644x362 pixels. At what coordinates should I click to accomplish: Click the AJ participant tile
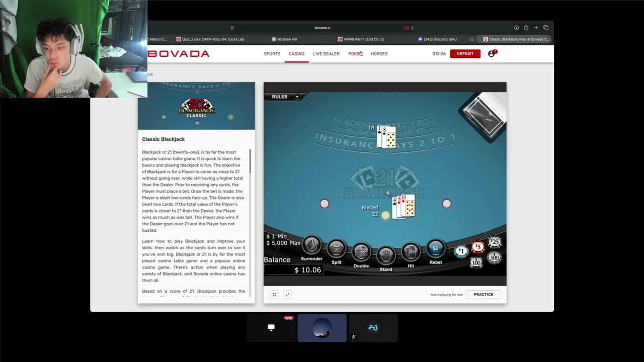coord(373,328)
